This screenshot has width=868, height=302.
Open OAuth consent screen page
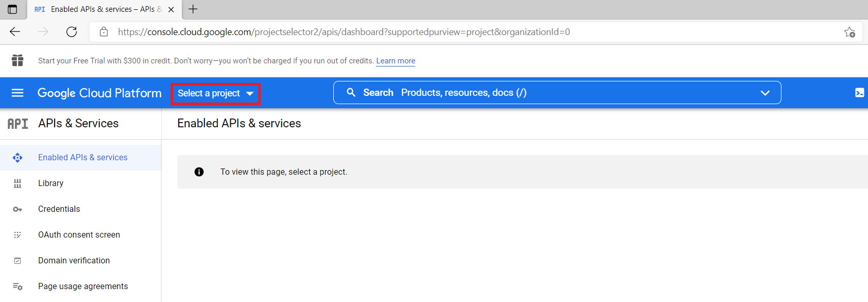tap(79, 235)
